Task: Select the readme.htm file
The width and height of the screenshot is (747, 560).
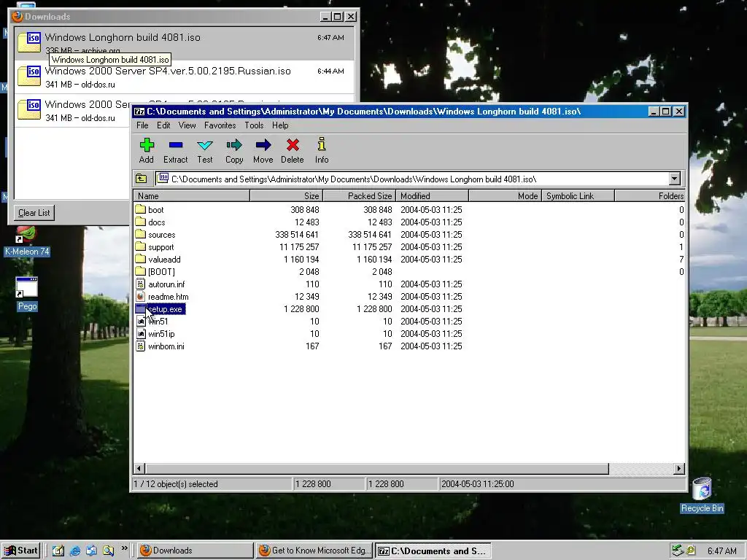Action: (169, 297)
